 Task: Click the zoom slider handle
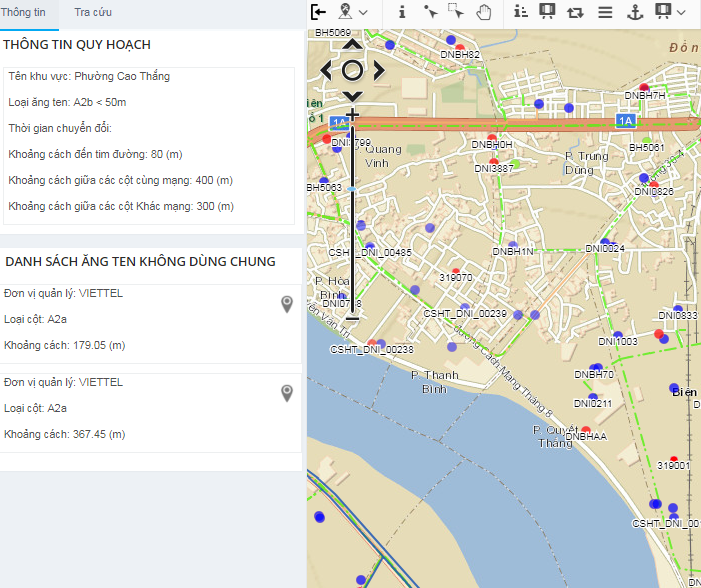click(352, 188)
